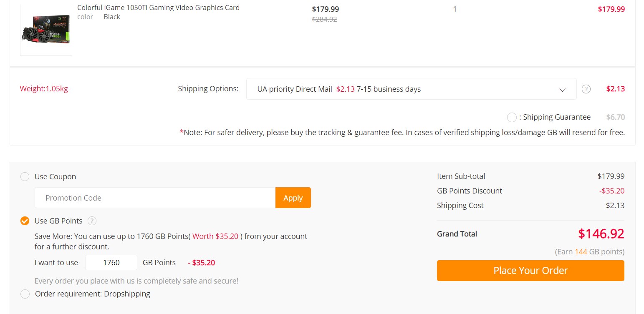Select the Order requirement Dropshipping option

[x=25, y=294]
